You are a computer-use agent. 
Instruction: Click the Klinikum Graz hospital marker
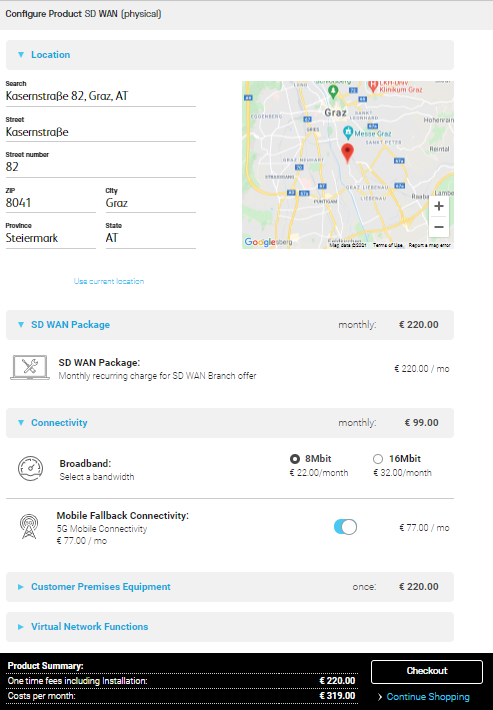pyautogui.click(x=373, y=86)
